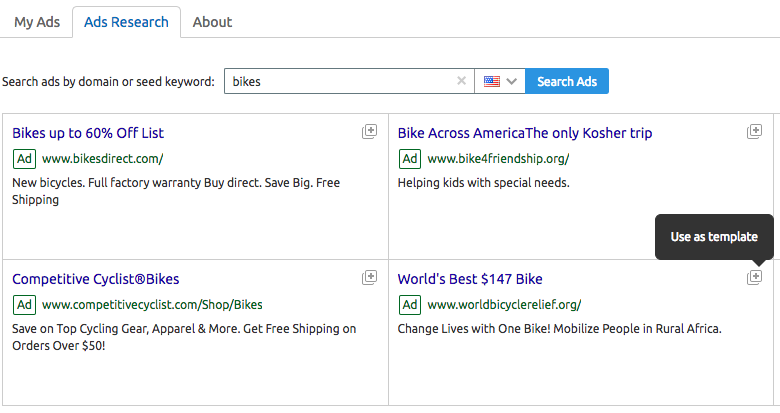The height and width of the screenshot is (413, 780).
Task: Open the www.competitivecyclist.com/Shop/Bikes URL
Action: click(x=152, y=305)
